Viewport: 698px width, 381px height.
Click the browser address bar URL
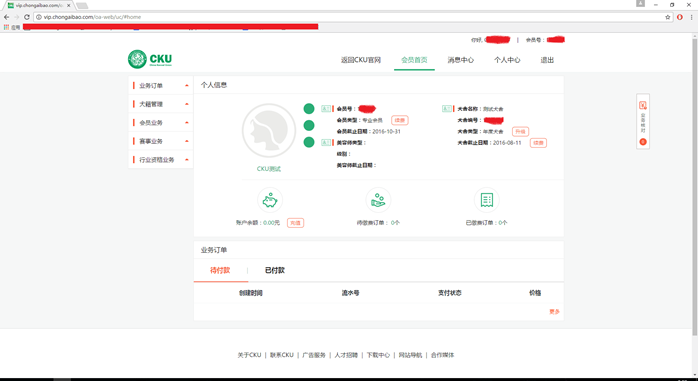(92, 17)
